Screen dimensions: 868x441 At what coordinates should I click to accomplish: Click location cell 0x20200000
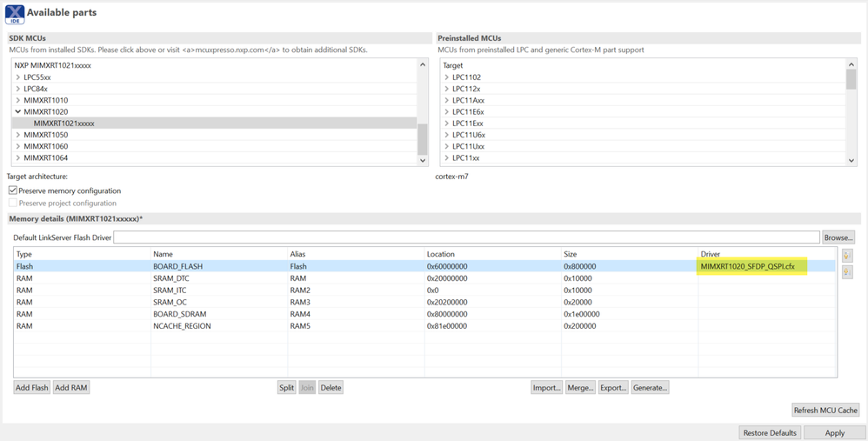447,302
